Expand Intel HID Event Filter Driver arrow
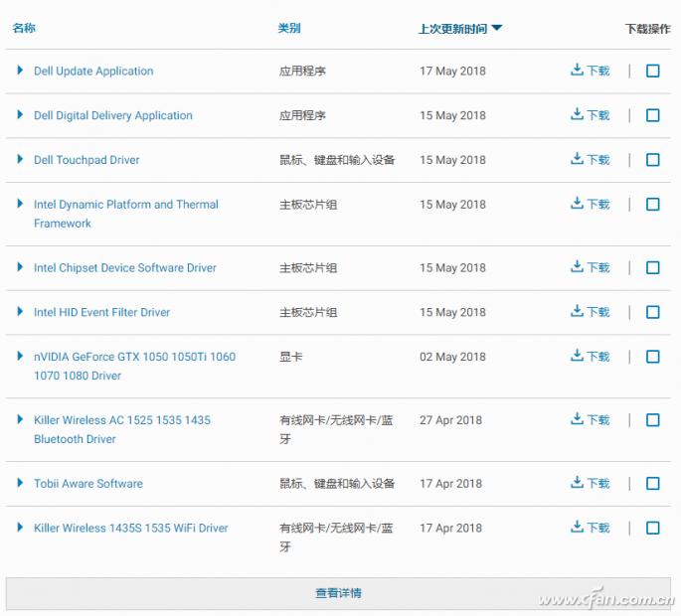The image size is (681, 616). [20, 311]
